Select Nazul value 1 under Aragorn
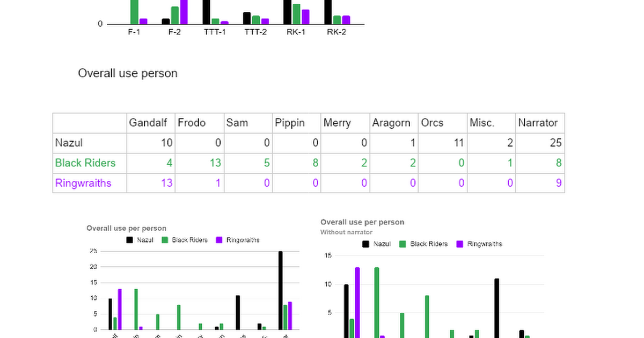Viewport: 644px width, 338px height. [394, 143]
